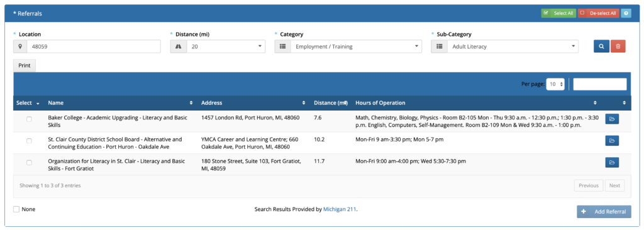Click sort arrows on Hours of Operation column
This screenshot has width=644, height=230.
pos(595,102)
